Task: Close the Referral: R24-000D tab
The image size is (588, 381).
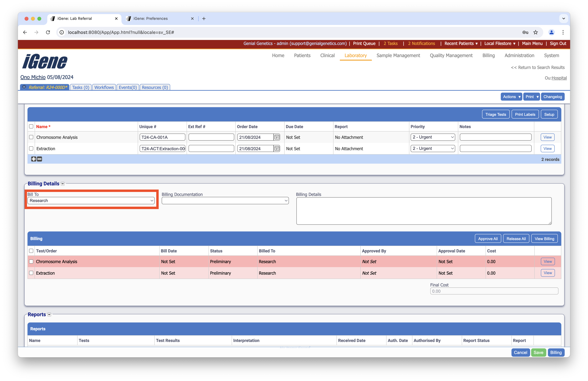Action: (24, 87)
